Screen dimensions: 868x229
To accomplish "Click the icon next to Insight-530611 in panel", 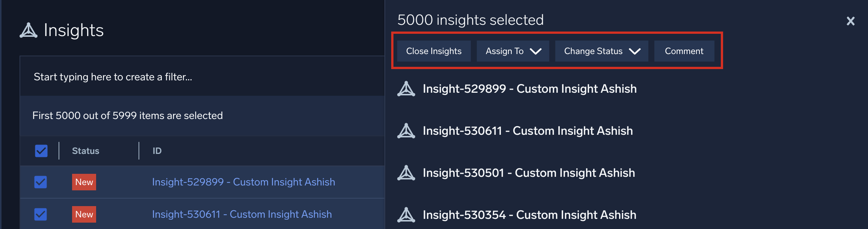I will (406, 131).
